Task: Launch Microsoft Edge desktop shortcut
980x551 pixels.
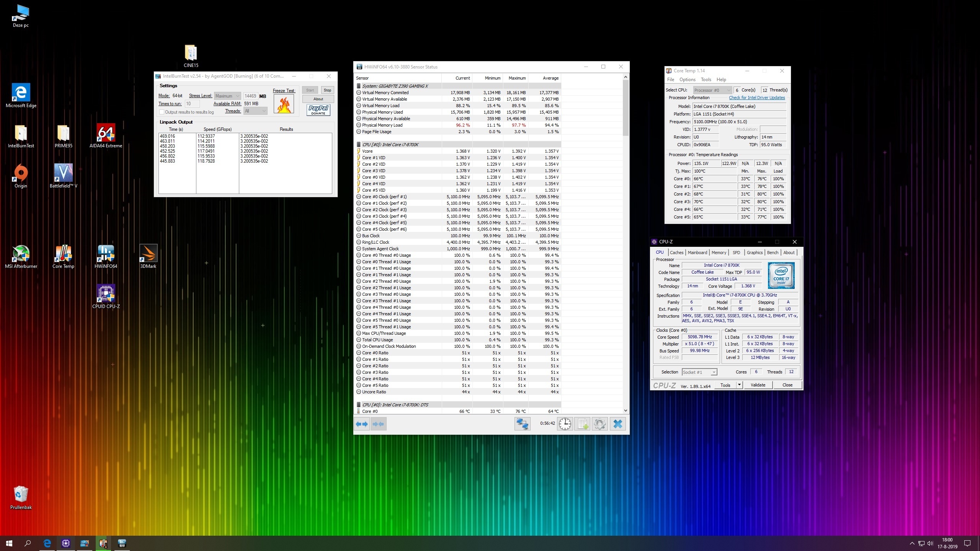Action: [x=21, y=96]
